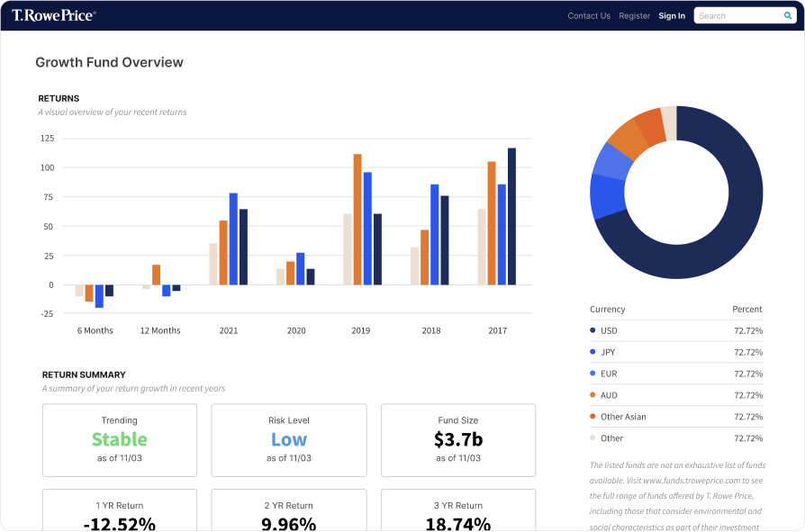Click the '2019' axis label
Screen dimensions: 805x532
360,331
